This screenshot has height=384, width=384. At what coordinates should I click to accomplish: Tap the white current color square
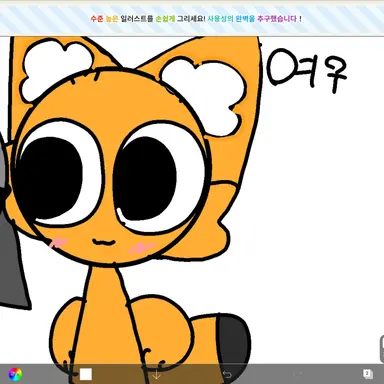(86, 374)
